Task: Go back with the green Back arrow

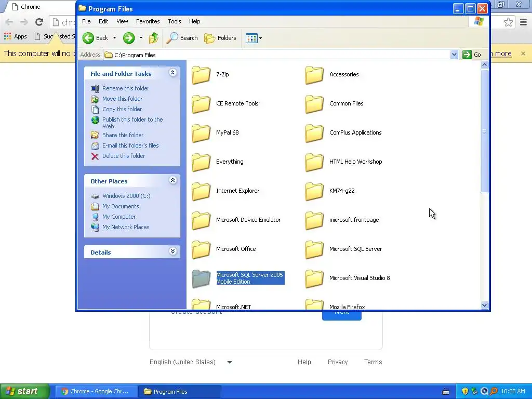Action: (88, 38)
